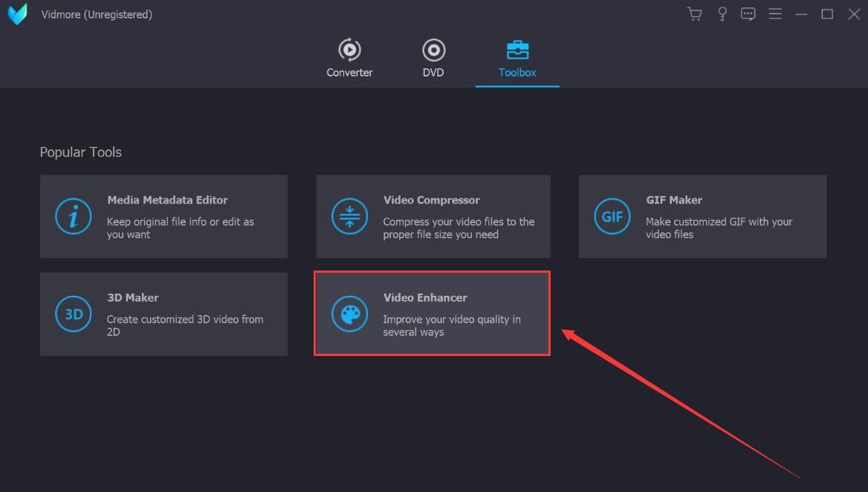Click the Vidmore logo icon
Image resolution: width=868 pixels, height=492 pixels.
pos(17,14)
